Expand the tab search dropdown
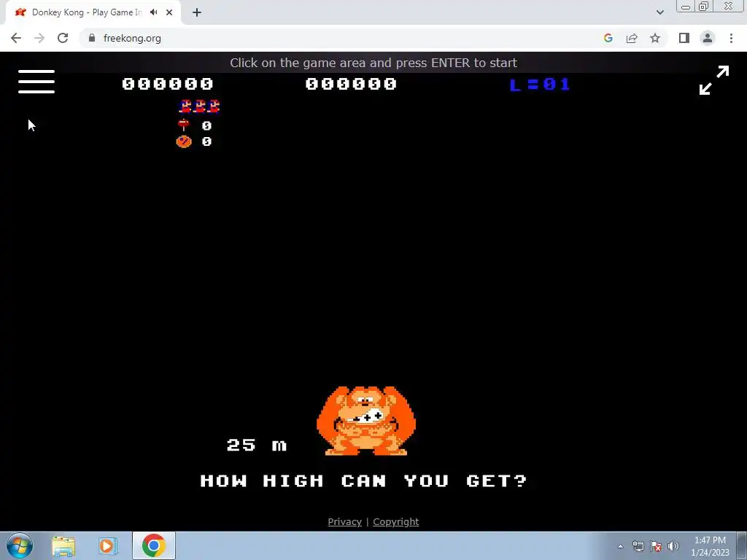Viewport: 747px width, 560px height. [659, 12]
